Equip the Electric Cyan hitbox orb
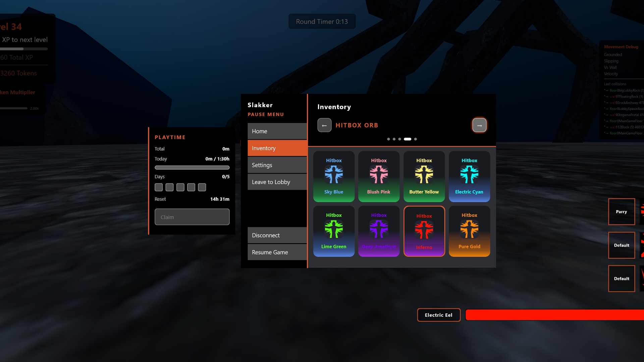The height and width of the screenshot is (362, 644). (x=469, y=176)
